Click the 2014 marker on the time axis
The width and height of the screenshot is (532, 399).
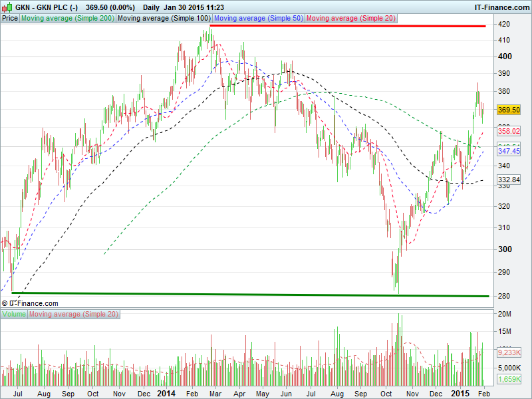point(167,393)
